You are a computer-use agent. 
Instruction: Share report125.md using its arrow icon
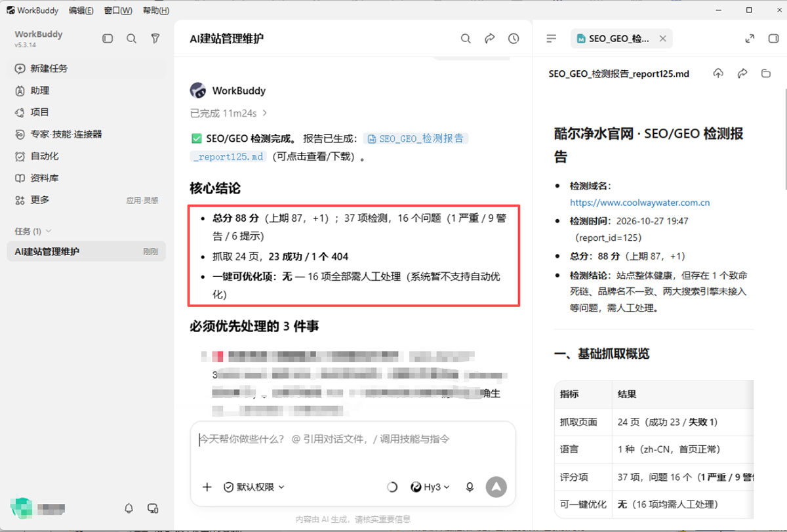(x=742, y=73)
